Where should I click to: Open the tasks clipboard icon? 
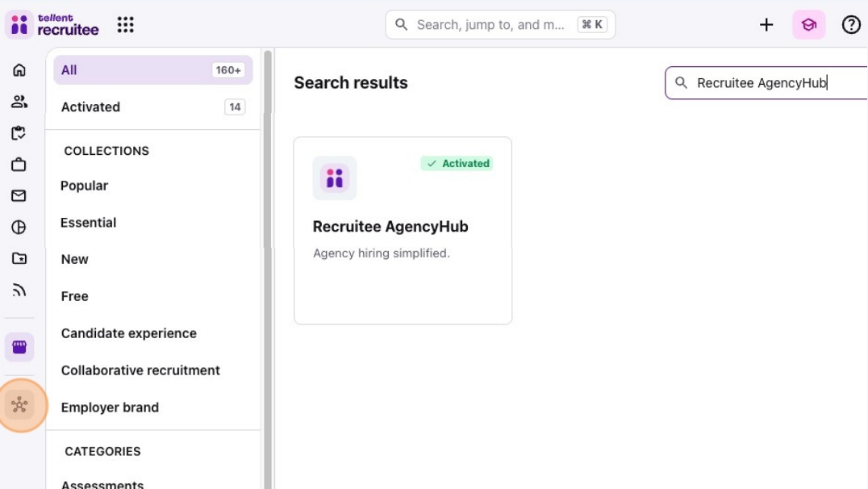click(19, 133)
